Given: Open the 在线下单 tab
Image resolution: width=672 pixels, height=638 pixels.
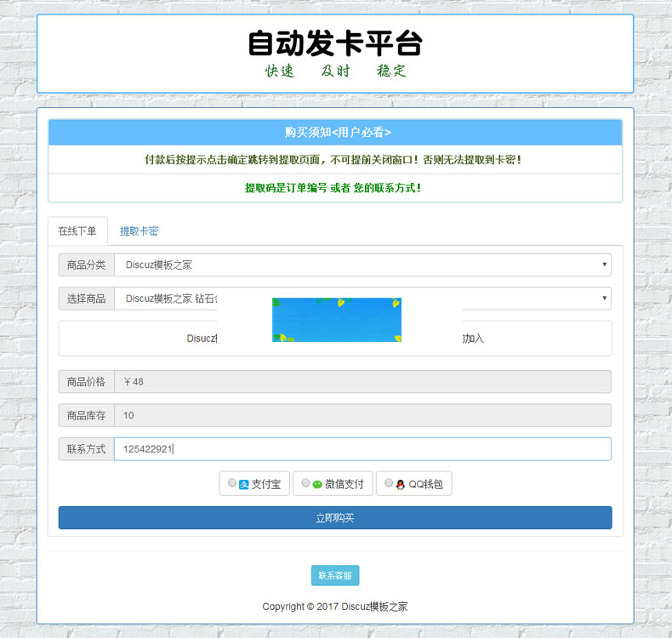Looking at the screenshot, I should 77,231.
